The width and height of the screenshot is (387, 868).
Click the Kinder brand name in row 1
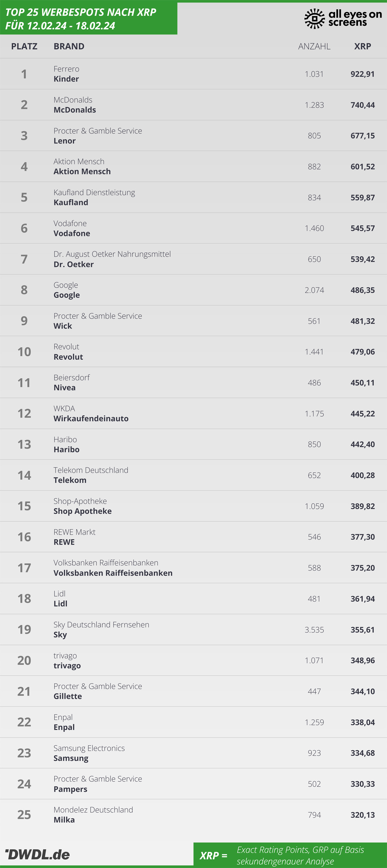[66, 79]
